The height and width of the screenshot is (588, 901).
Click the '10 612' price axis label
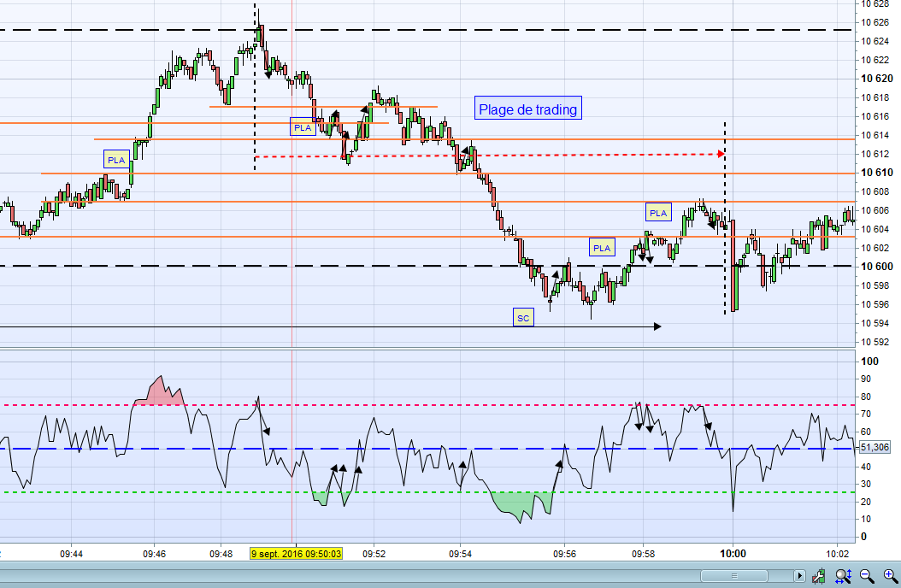(874, 154)
